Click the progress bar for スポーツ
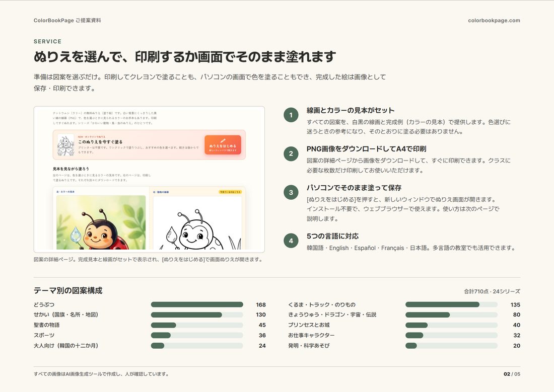 pyautogui.click(x=197, y=335)
